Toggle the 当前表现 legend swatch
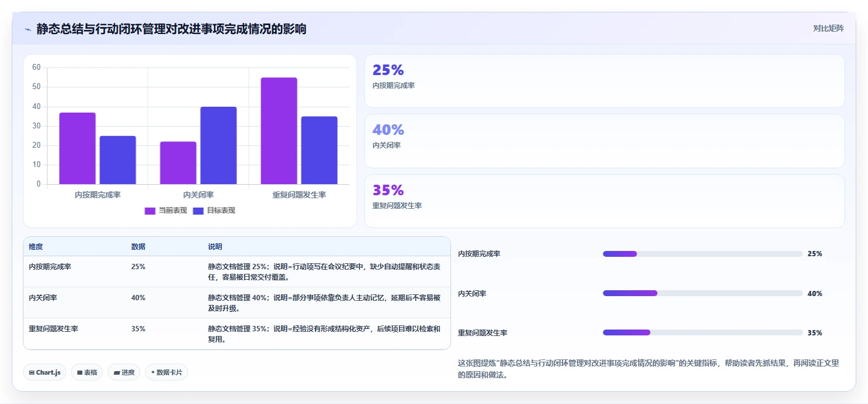 point(150,211)
